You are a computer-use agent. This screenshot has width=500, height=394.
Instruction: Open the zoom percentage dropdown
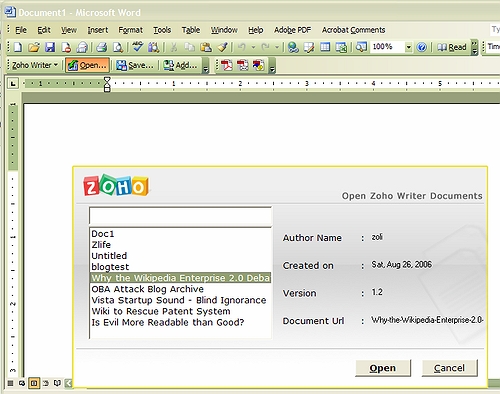[408, 47]
